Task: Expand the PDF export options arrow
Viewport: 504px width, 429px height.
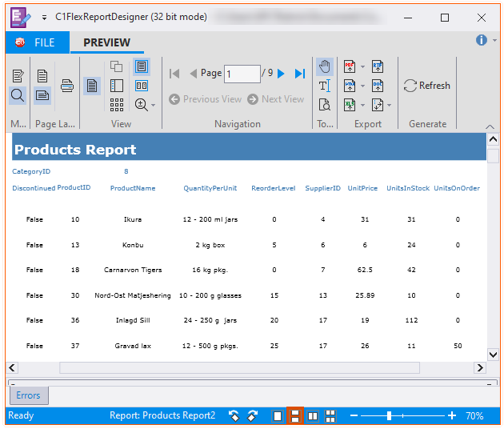Action: [x=362, y=67]
